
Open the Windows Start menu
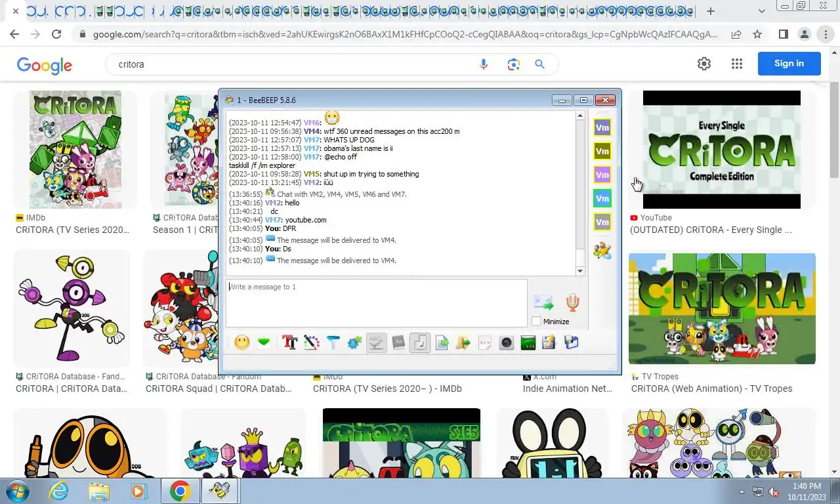(x=17, y=491)
